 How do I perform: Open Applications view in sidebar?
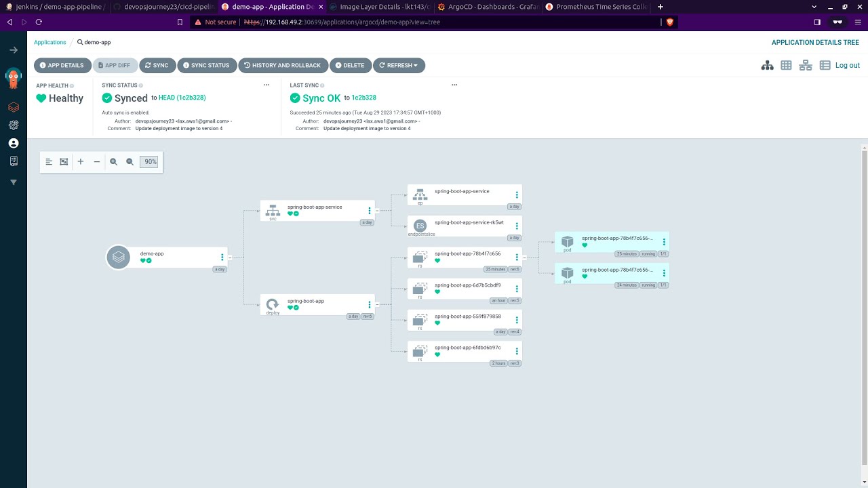coord(13,107)
